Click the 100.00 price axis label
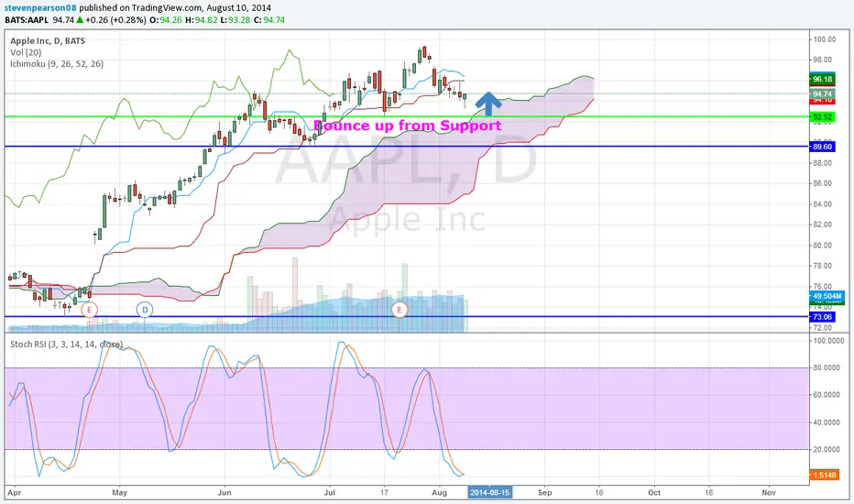Viewport: 854px width, 504px height. [x=825, y=39]
